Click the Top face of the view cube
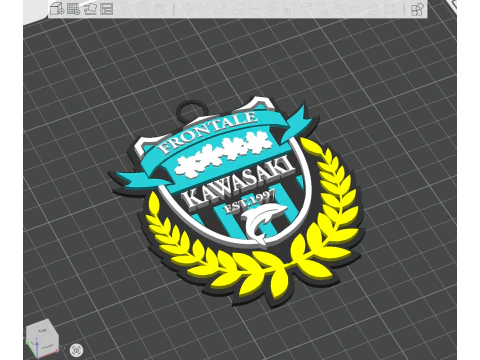 [x=42, y=330]
